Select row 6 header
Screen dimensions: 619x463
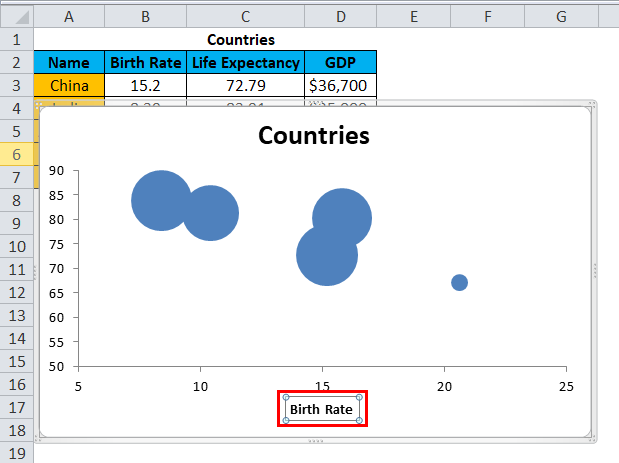tap(17, 154)
